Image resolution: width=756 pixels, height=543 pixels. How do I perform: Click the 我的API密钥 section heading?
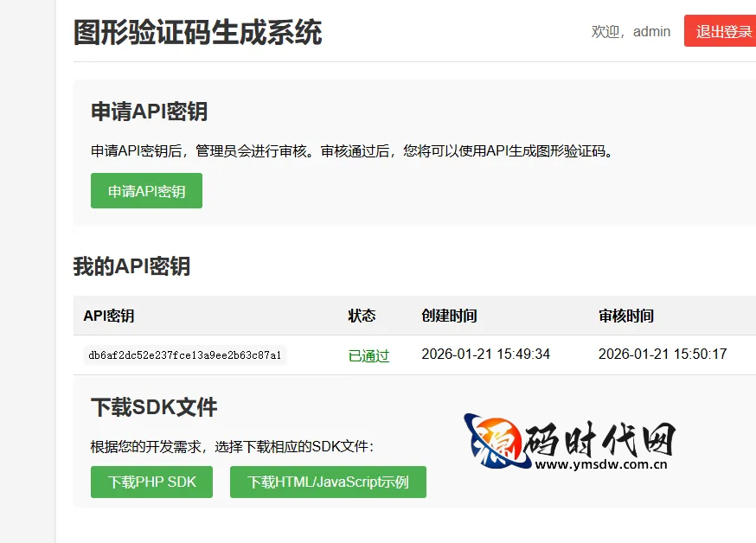[x=131, y=266]
